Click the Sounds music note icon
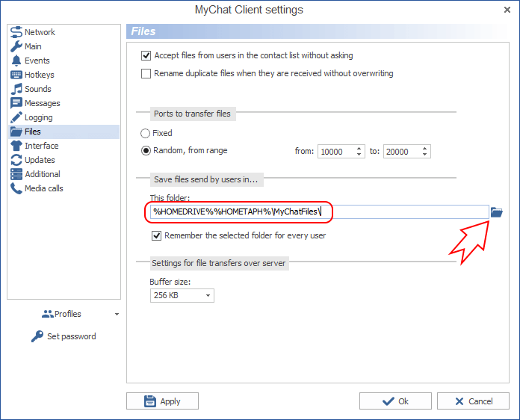Viewport: 520px width, 420px height. click(x=16, y=89)
